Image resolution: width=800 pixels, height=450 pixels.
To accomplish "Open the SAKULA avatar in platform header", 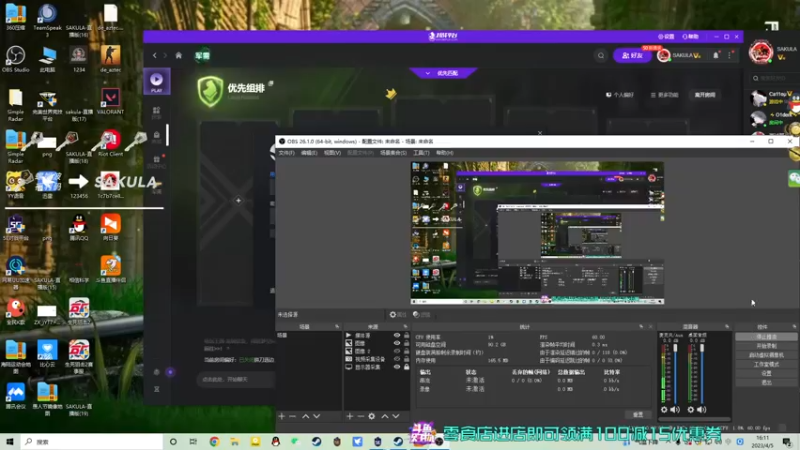I will (663, 56).
